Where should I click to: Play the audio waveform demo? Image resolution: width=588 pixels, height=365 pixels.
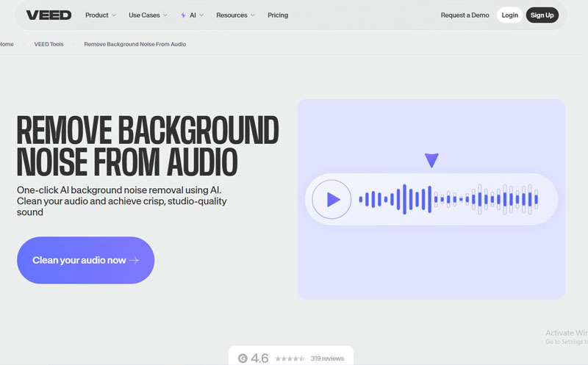click(331, 199)
